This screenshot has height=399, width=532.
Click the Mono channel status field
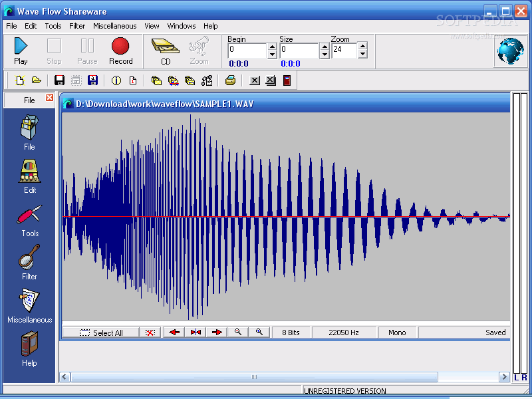point(397,332)
